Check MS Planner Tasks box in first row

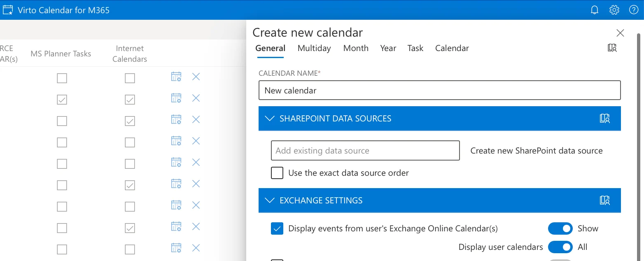tap(62, 78)
